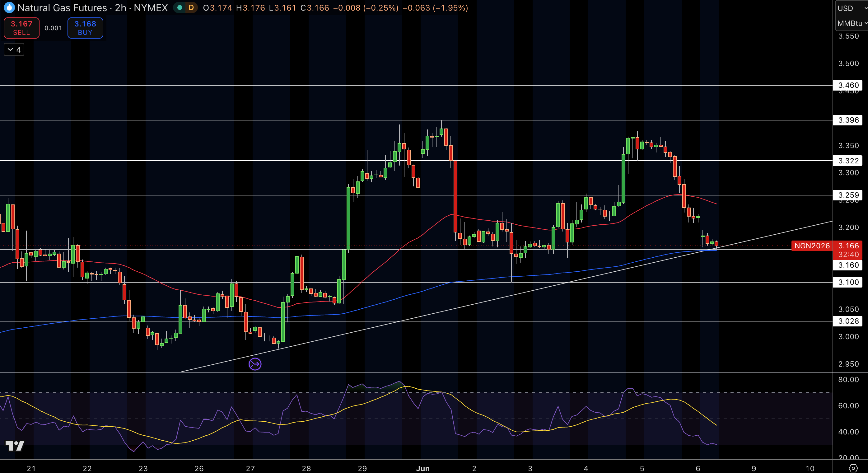The width and height of the screenshot is (868, 473).
Task: Click the 80.00 RSI scale label
Action: pos(848,380)
